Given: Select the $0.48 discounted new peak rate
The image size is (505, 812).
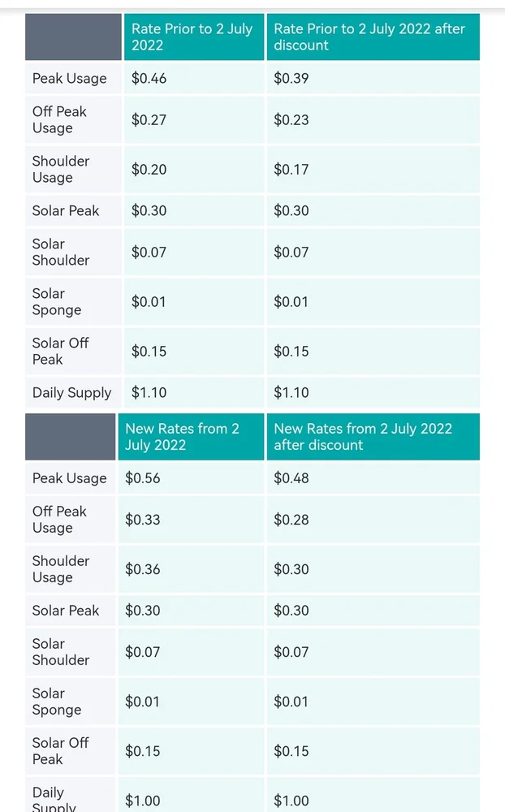Looking at the screenshot, I should pos(291,478).
